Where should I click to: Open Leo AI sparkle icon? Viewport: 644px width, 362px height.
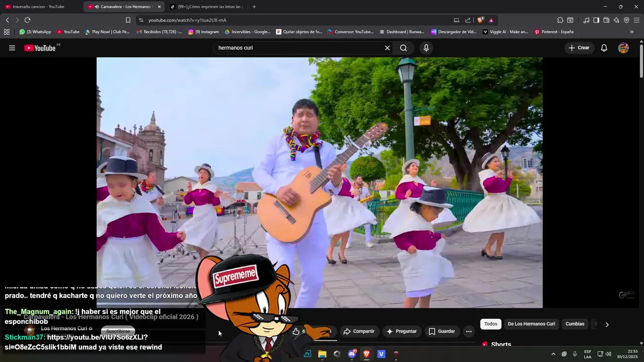[x=616, y=20]
